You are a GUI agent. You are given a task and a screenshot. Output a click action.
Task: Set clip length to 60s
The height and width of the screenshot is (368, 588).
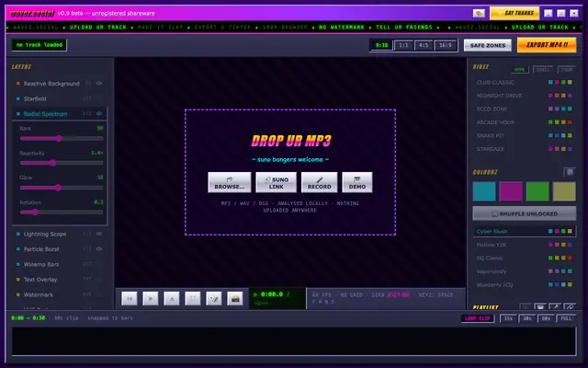(546, 318)
